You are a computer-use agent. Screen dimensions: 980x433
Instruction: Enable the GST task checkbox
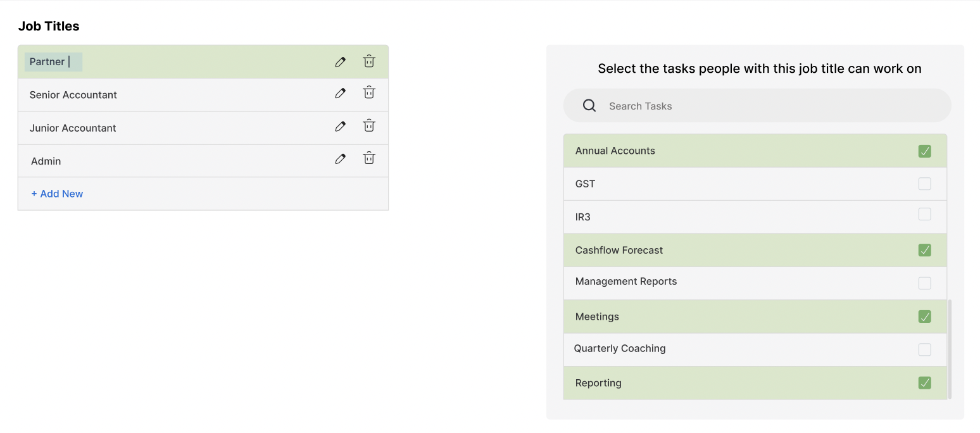(925, 184)
